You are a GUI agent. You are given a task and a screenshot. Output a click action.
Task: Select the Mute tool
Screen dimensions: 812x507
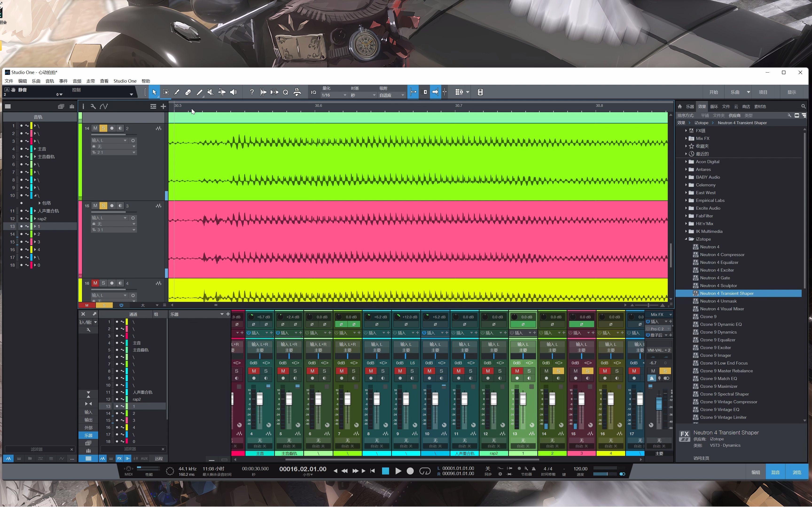210,92
